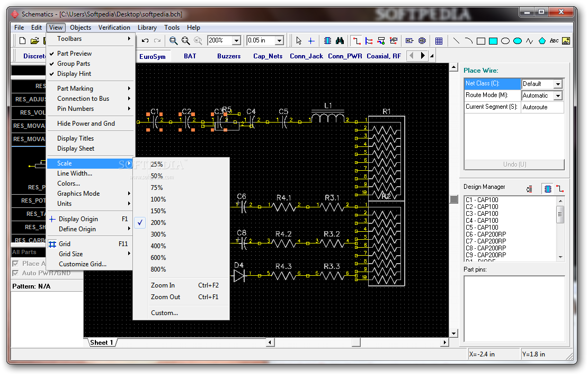The width and height of the screenshot is (588, 375).
Task: Select the Place Bus tool
Action: (369, 40)
